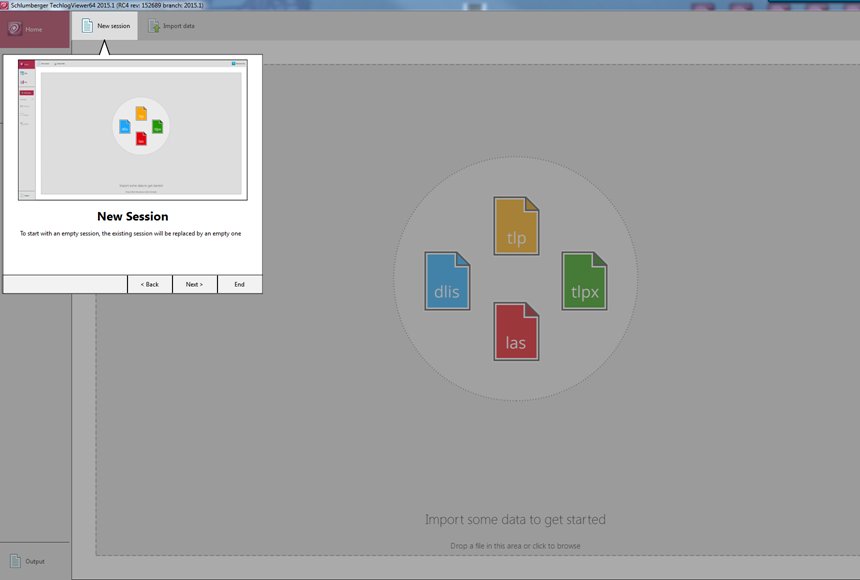860x580 pixels.
Task: Select the Import data toolbar label
Action: click(178, 26)
